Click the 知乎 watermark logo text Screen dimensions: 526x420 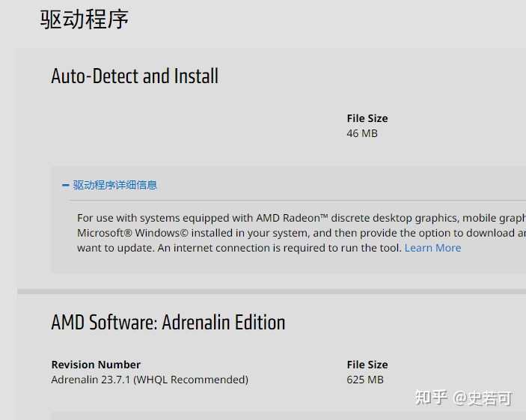[x=431, y=398]
